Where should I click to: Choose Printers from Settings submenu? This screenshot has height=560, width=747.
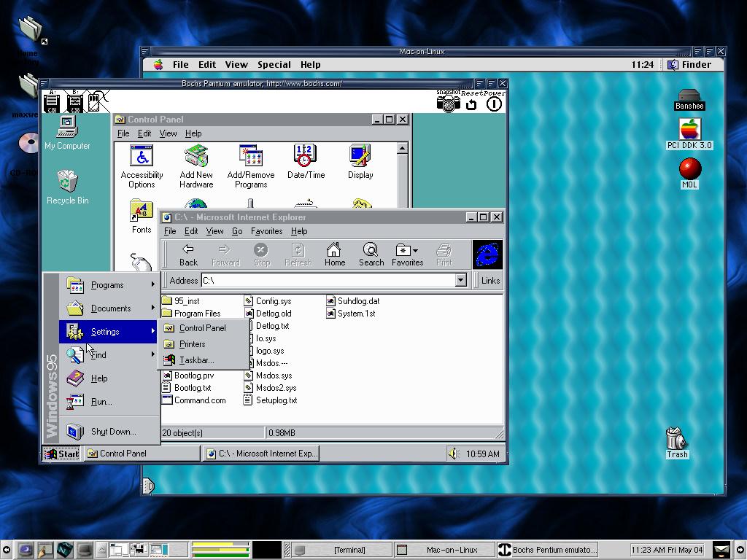[204, 344]
